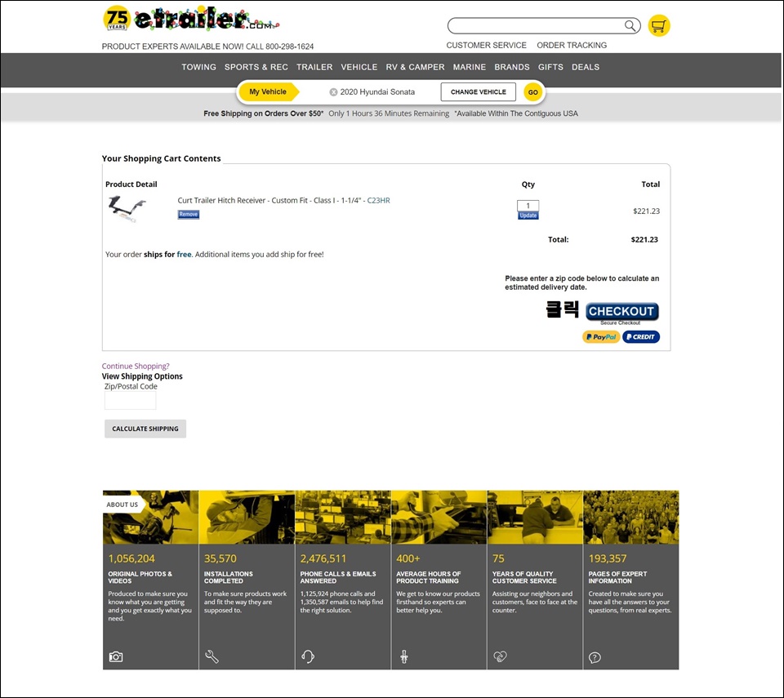Click the Zip/Postal Code field
Screen dimensions: 784x698
pos(130,400)
